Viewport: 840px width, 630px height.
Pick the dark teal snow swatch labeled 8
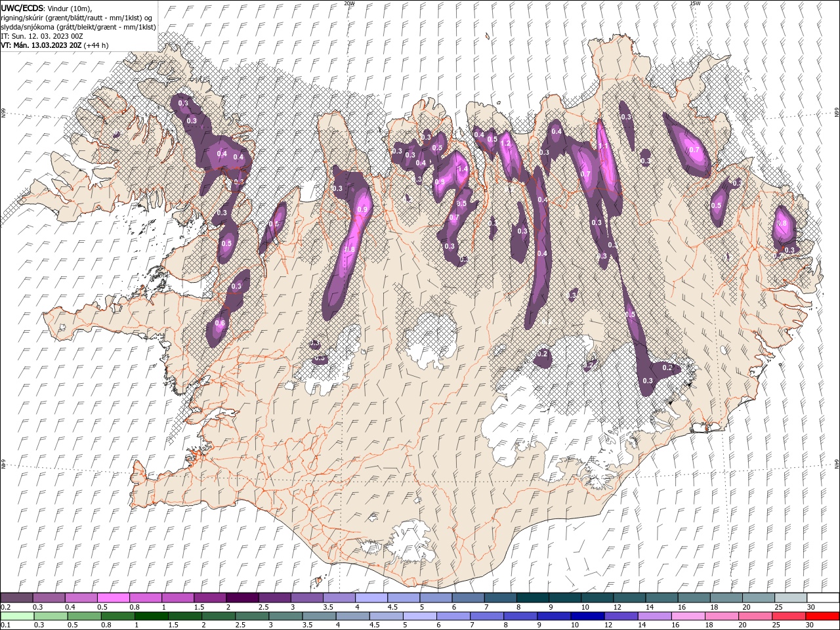click(x=532, y=598)
